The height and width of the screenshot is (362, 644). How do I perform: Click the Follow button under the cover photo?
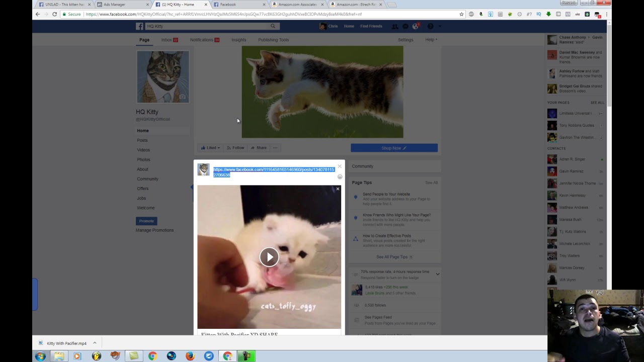[x=235, y=148]
